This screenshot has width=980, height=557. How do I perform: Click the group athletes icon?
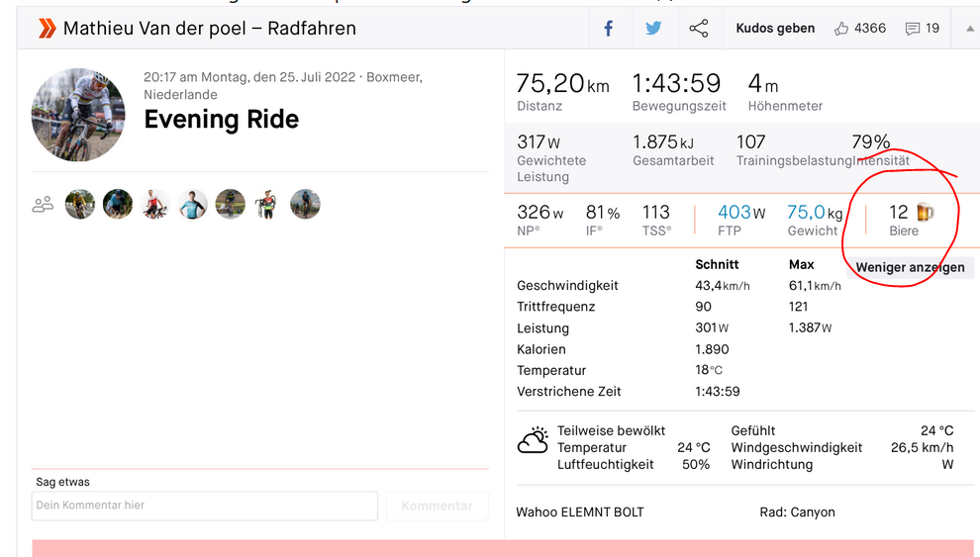pyautogui.click(x=43, y=205)
